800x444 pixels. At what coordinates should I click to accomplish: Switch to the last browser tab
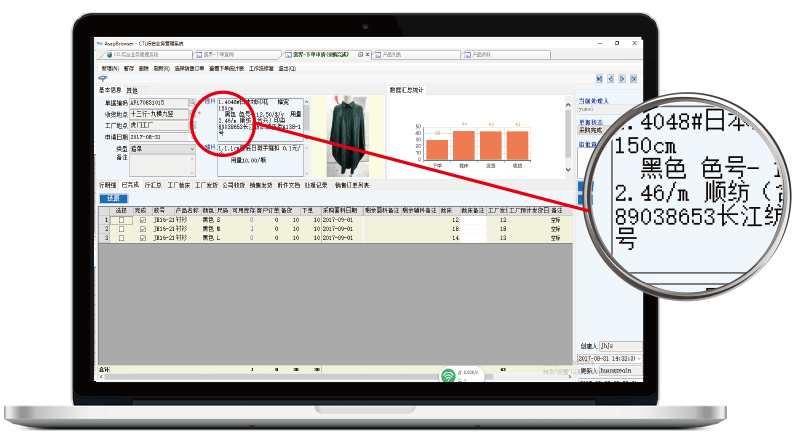point(507,54)
